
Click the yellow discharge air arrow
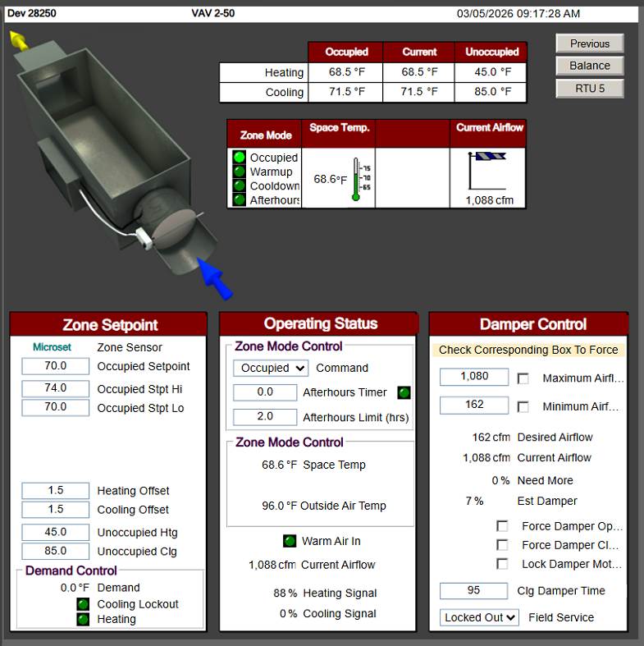pyautogui.click(x=19, y=40)
